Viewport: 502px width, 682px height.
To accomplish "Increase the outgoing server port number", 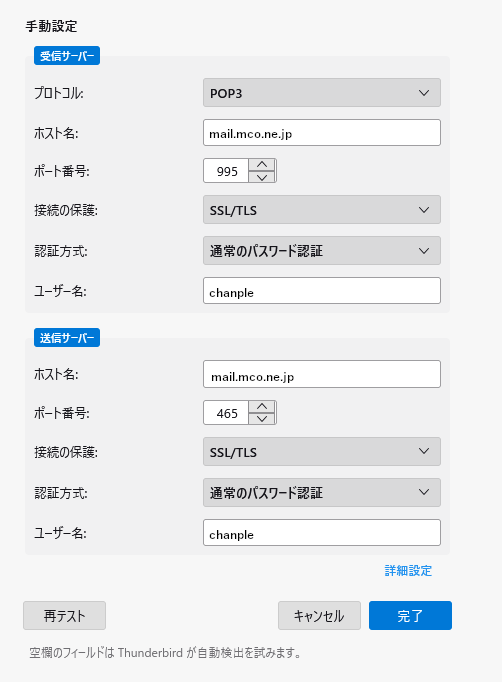I will click(262, 407).
